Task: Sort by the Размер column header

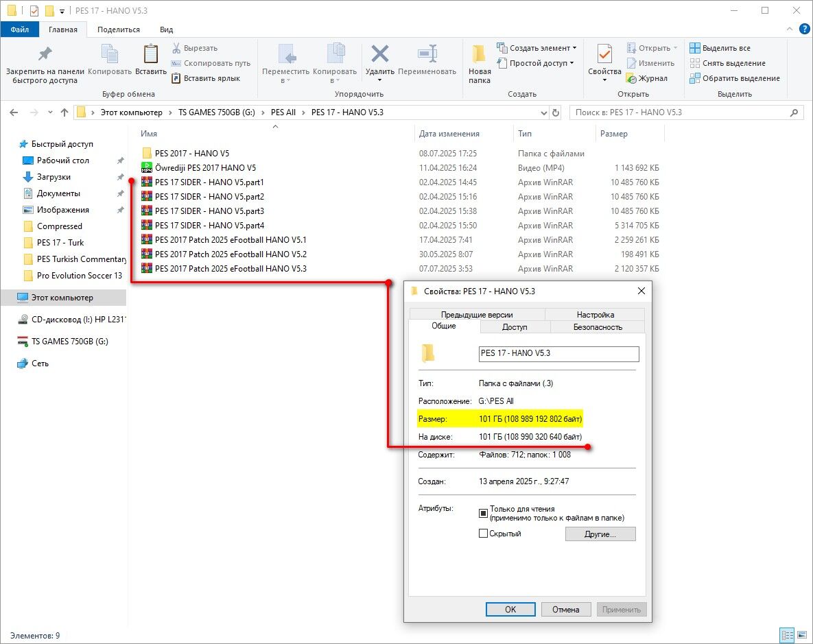Action: coord(614,134)
